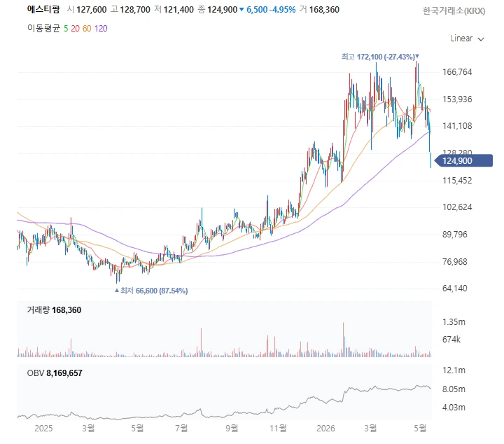This screenshot has width=504, height=444.
Task: Click the 89,796 price axis label
Action: pyautogui.click(x=454, y=235)
